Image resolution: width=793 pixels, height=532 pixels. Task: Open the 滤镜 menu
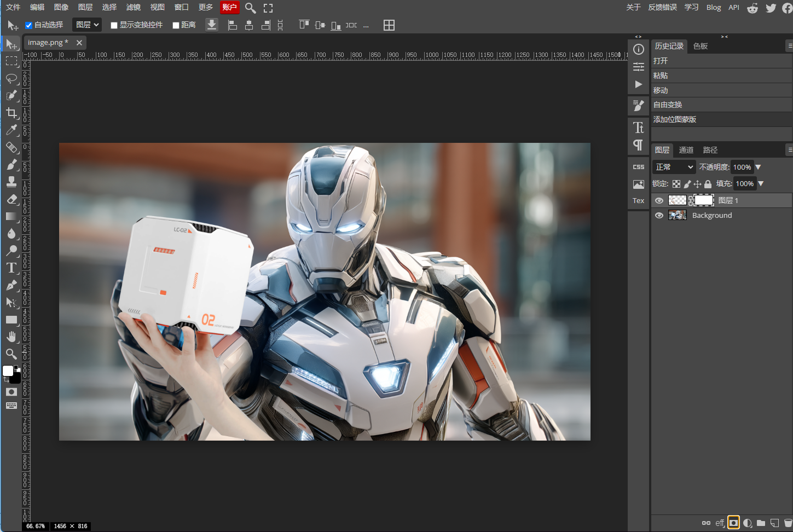133,7
